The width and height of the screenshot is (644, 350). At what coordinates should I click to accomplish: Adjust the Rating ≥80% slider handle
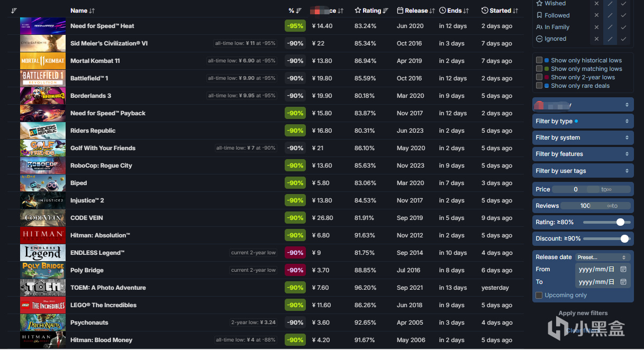(620, 222)
